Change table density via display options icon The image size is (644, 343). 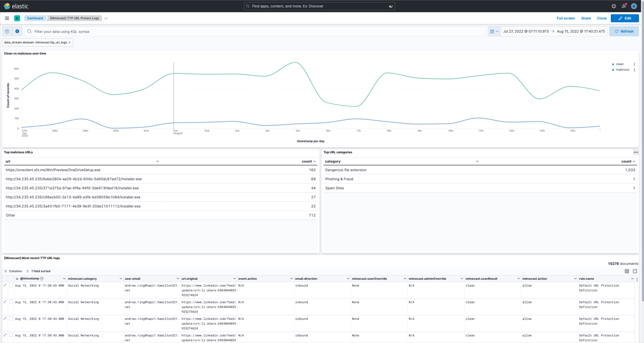[x=627, y=272]
